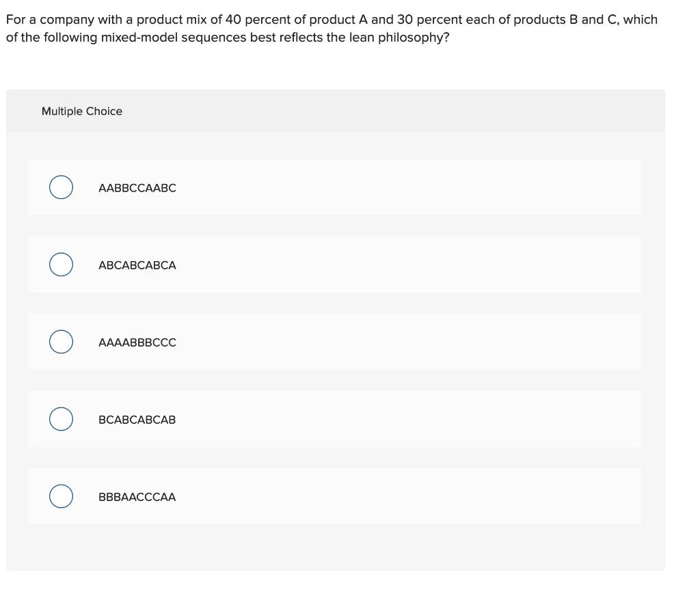The height and width of the screenshot is (596, 700).
Task: Choose the third answer option row
Action: [x=334, y=341]
